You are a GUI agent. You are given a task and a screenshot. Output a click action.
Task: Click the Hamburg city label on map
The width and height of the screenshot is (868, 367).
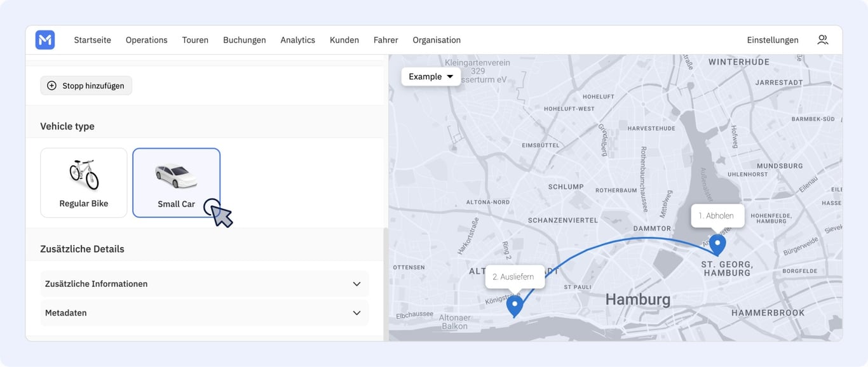[x=638, y=299]
